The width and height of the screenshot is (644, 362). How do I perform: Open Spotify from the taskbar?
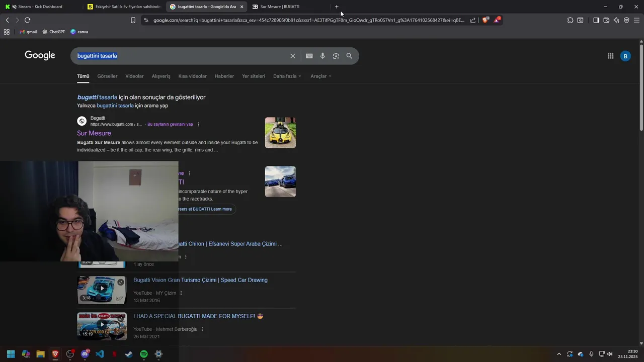point(143,354)
